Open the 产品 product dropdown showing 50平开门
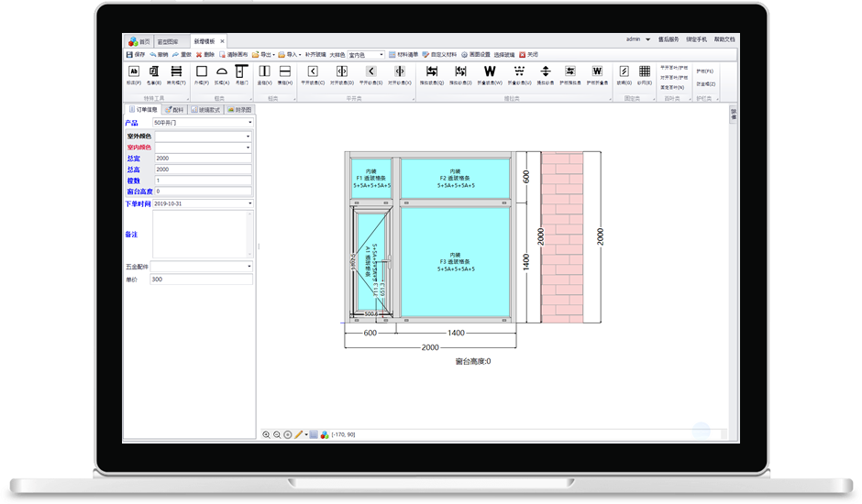 (x=203, y=123)
